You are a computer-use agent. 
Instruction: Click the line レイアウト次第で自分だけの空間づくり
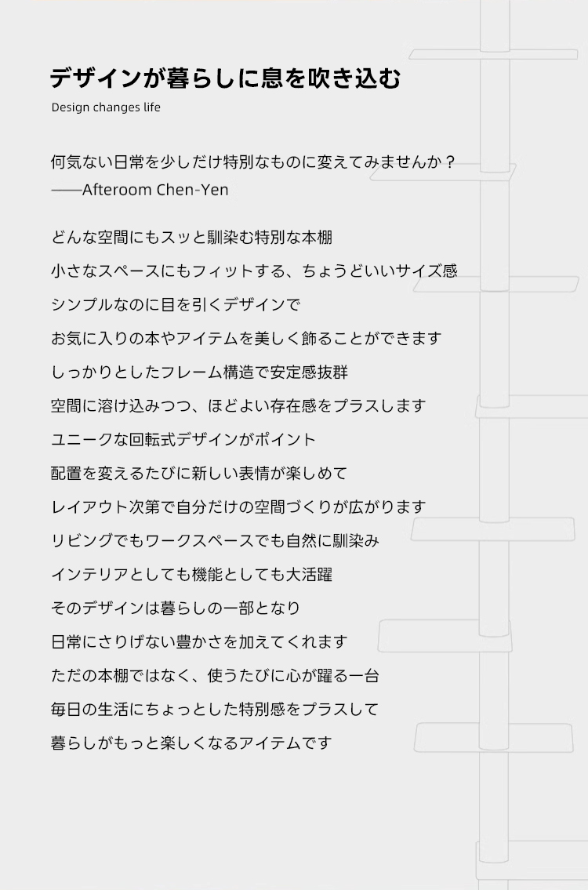tap(238, 507)
